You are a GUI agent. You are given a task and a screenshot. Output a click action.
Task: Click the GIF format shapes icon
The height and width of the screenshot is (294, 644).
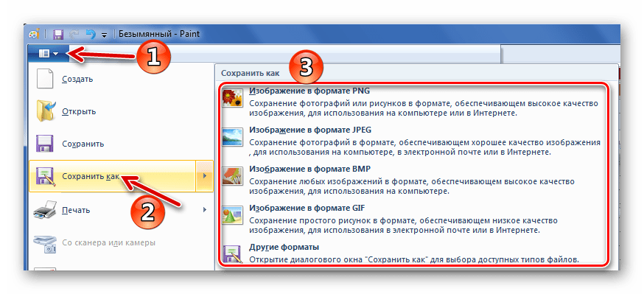232,214
